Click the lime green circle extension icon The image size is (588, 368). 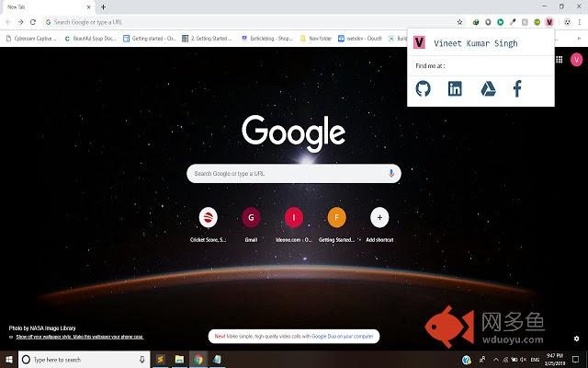537,22
